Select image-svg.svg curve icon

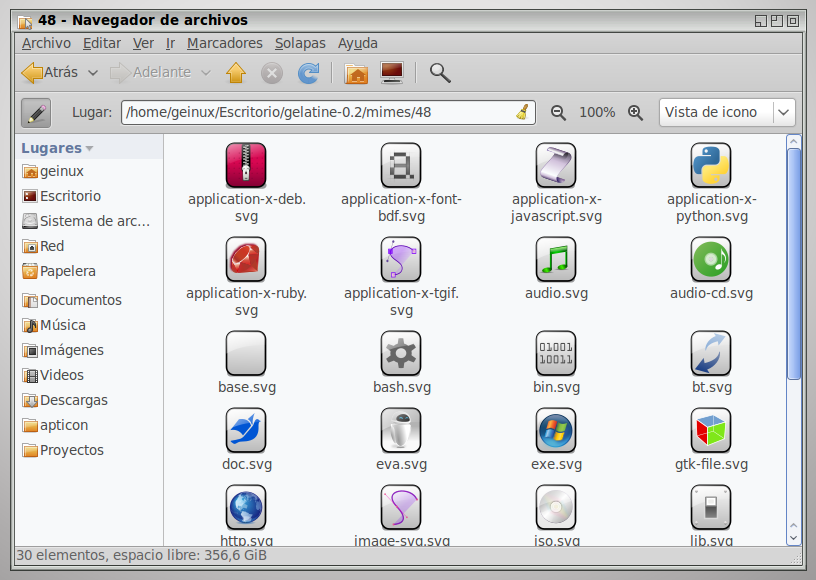(x=401, y=508)
